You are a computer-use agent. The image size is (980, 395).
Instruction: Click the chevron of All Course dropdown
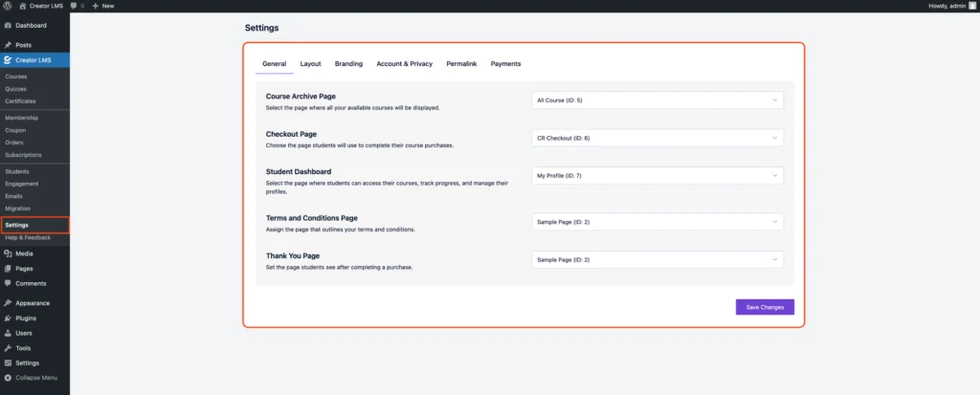775,100
